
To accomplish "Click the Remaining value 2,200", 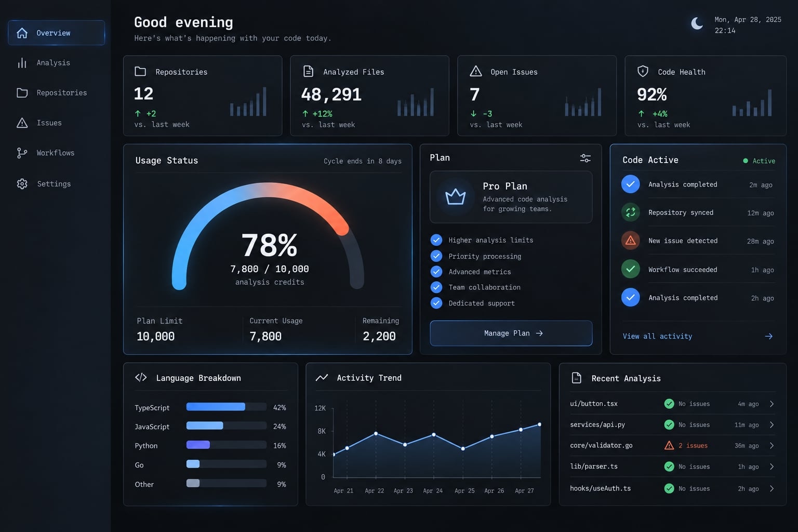I will tap(379, 336).
